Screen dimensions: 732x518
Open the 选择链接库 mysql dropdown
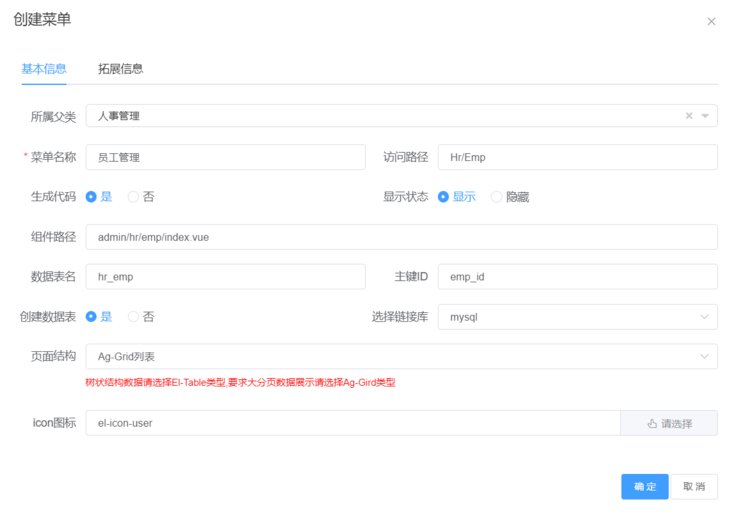click(x=577, y=317)
